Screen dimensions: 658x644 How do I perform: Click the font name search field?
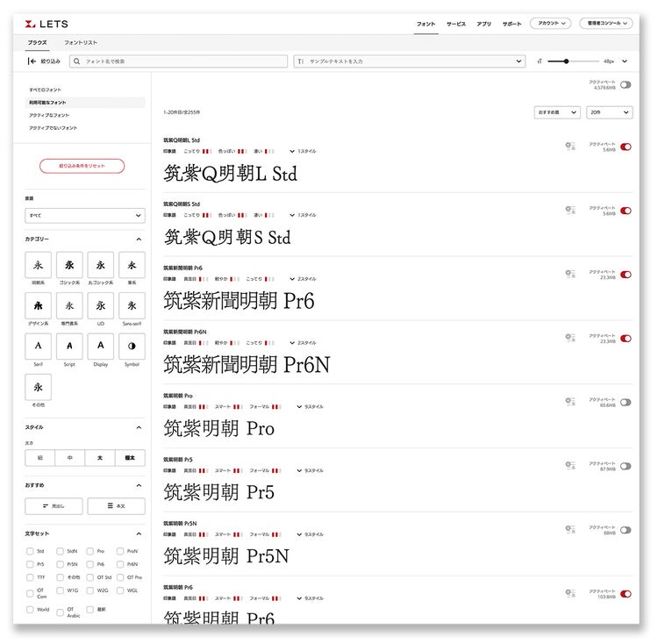pos(178,61)
